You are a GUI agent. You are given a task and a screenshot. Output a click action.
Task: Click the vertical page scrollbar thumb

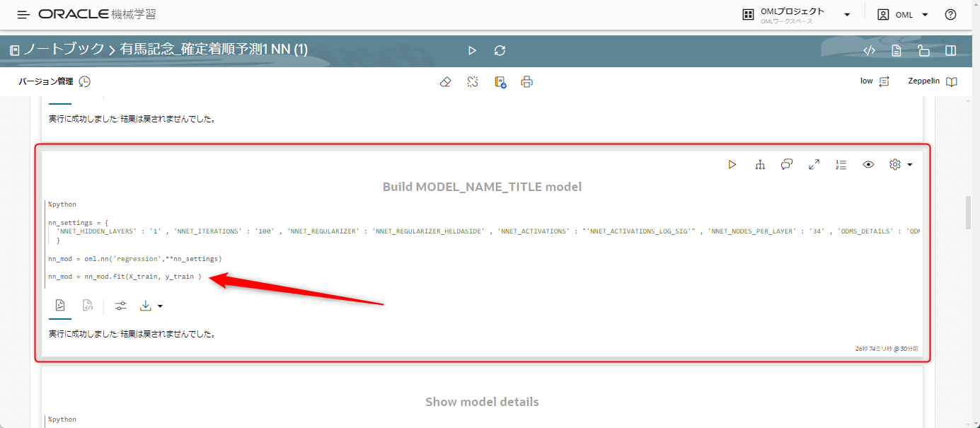968,213
